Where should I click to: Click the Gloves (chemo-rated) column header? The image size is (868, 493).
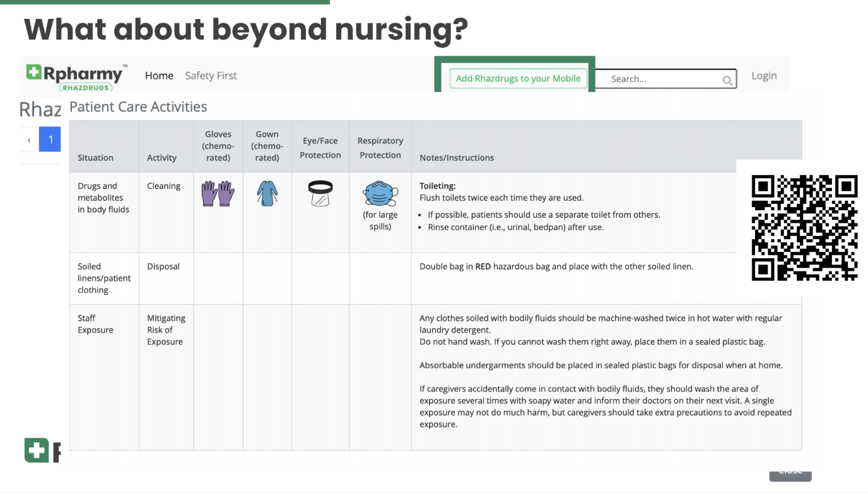click(218, 146)
